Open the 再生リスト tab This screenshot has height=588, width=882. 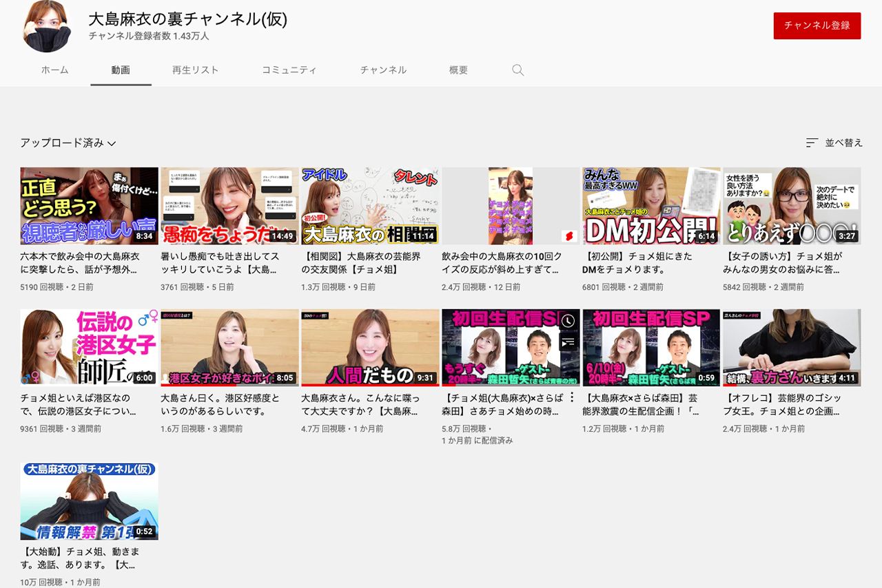pos(196,70)
